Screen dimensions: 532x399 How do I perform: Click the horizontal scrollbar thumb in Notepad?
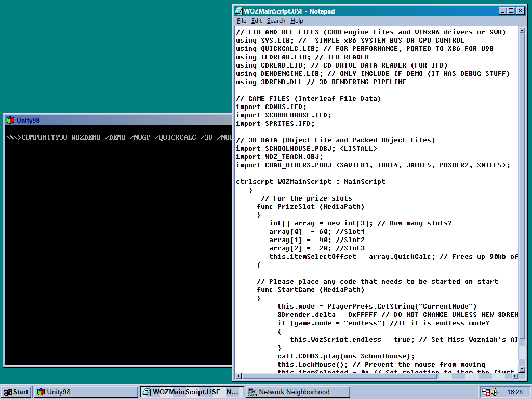point(340,376)
